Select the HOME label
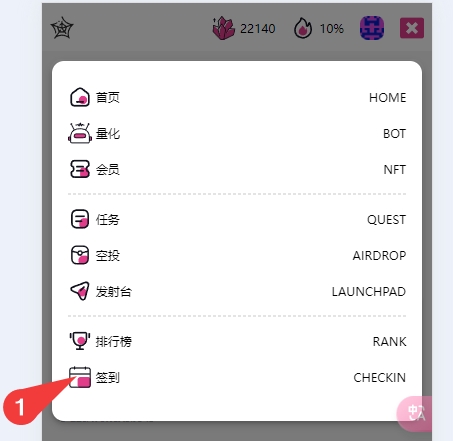The width and height of the screenshot is (453, 441). click(x=387, y=98)
